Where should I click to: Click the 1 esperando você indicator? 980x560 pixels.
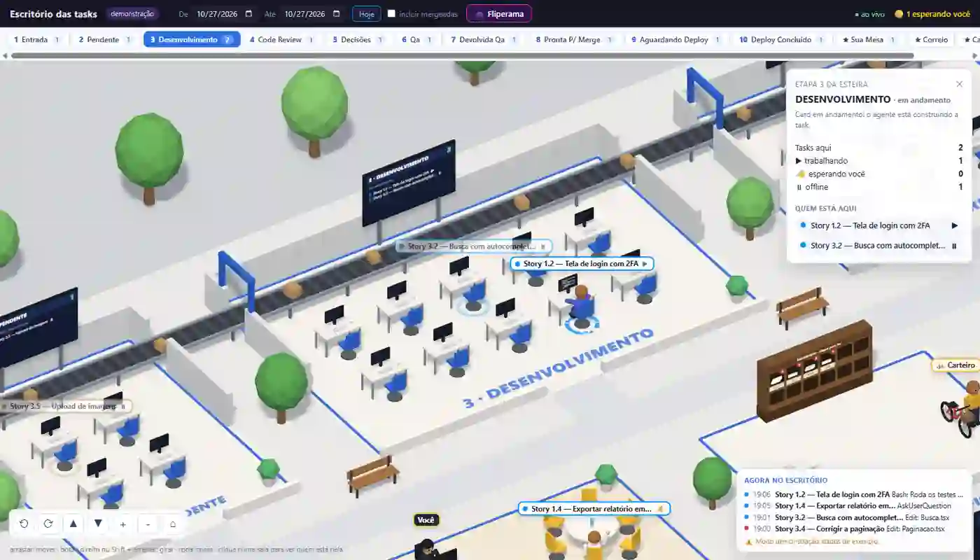click(x=932, y=14)
